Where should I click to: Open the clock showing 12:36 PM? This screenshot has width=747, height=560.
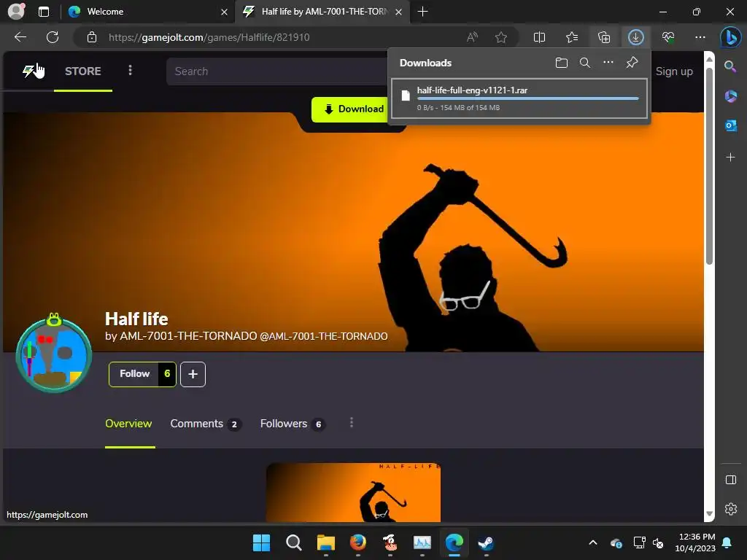point(695,542)
